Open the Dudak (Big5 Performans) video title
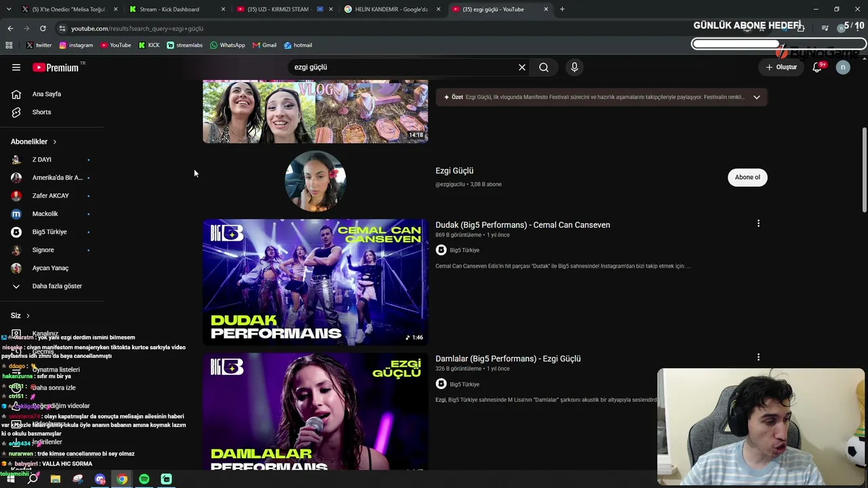This screenshot has width=868, height=488. 523,225
